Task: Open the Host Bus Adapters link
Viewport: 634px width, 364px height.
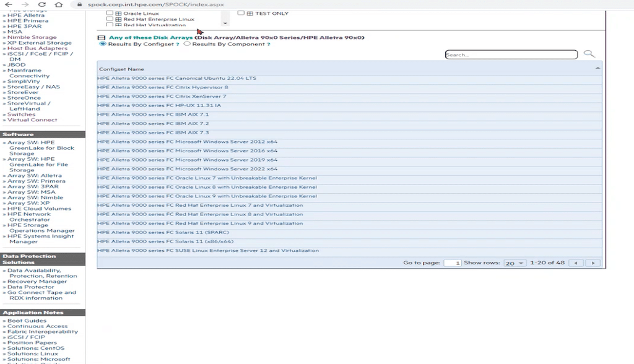Action: [37, 48]
